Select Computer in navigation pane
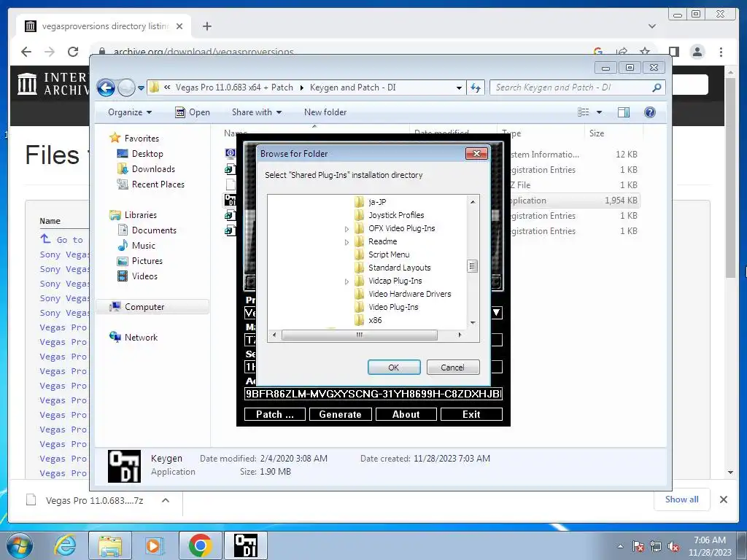747x560 pixels. (152, 307)
